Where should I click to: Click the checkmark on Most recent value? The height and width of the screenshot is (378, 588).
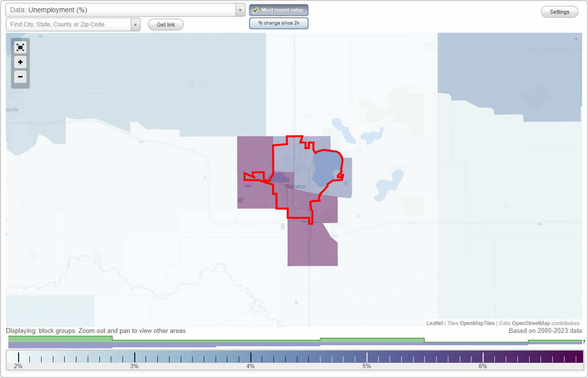point(255,10)
